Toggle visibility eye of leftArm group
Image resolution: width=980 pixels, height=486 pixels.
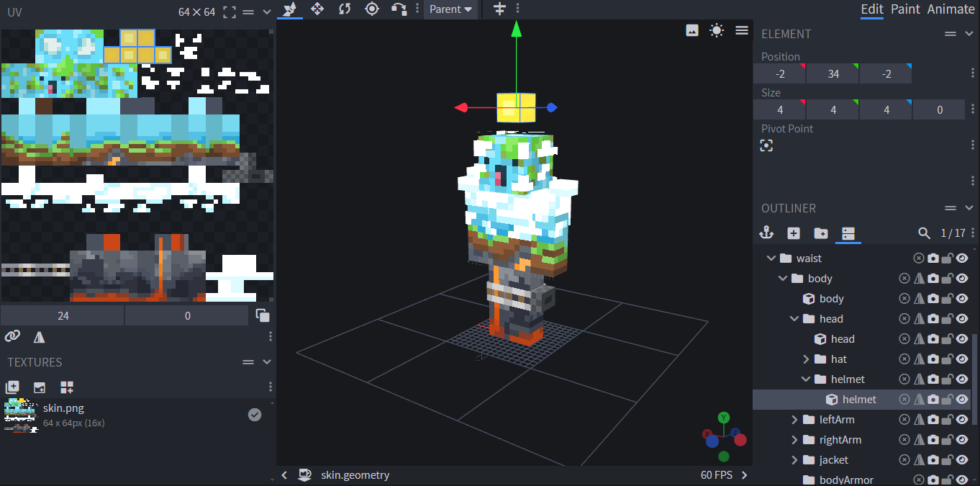coord(962,420)
